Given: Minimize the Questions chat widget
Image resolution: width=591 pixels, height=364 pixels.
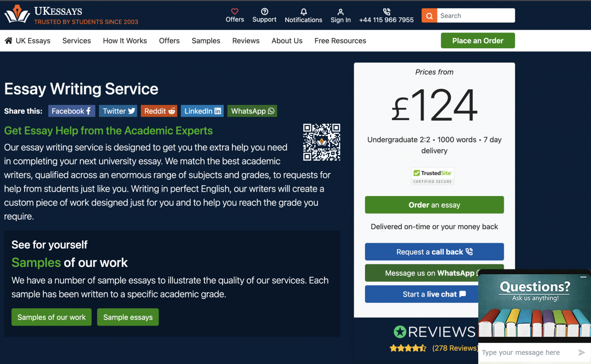Looking at the screenshot, I should point(584,277).
